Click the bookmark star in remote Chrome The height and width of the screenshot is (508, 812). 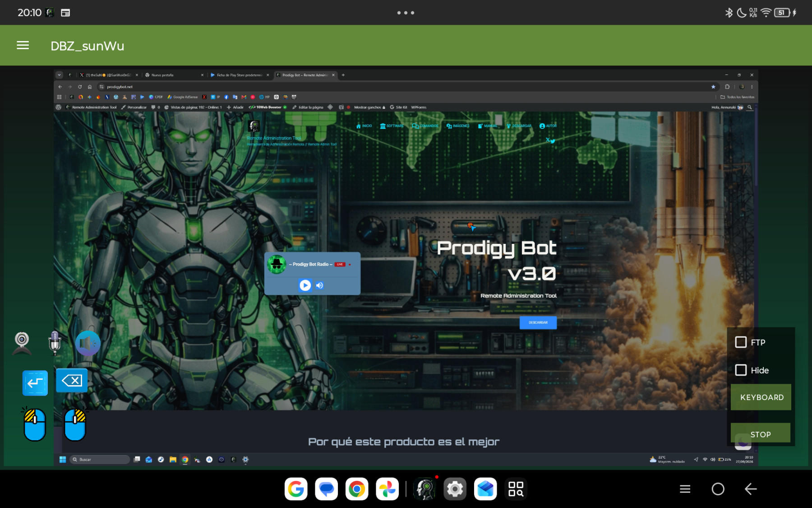(x=713, y=87)
